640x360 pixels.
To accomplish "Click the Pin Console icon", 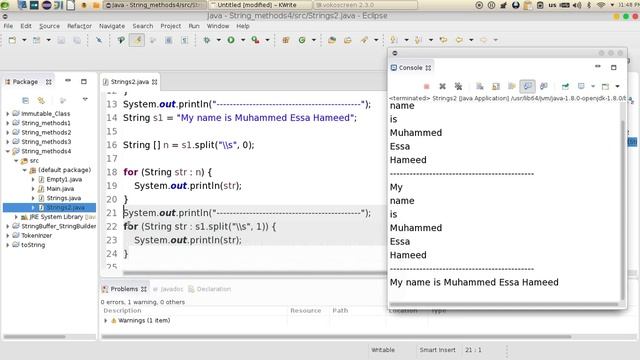I will click(565, 87).
